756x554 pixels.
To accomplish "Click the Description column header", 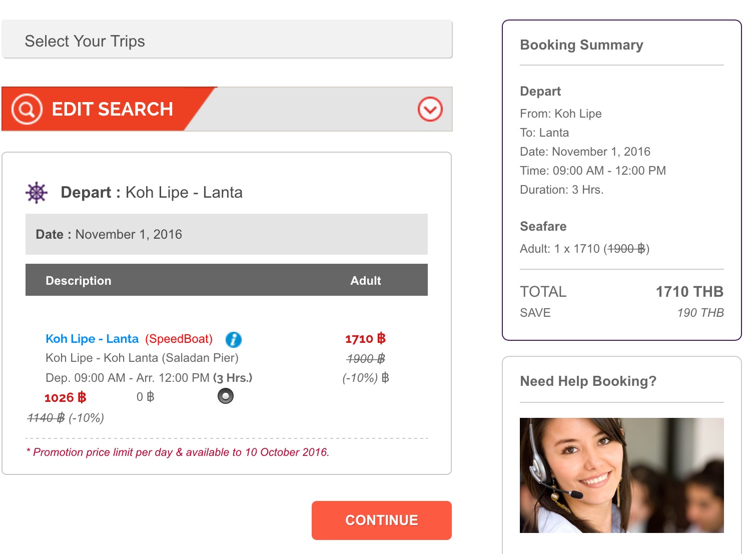I will point(79,281).
